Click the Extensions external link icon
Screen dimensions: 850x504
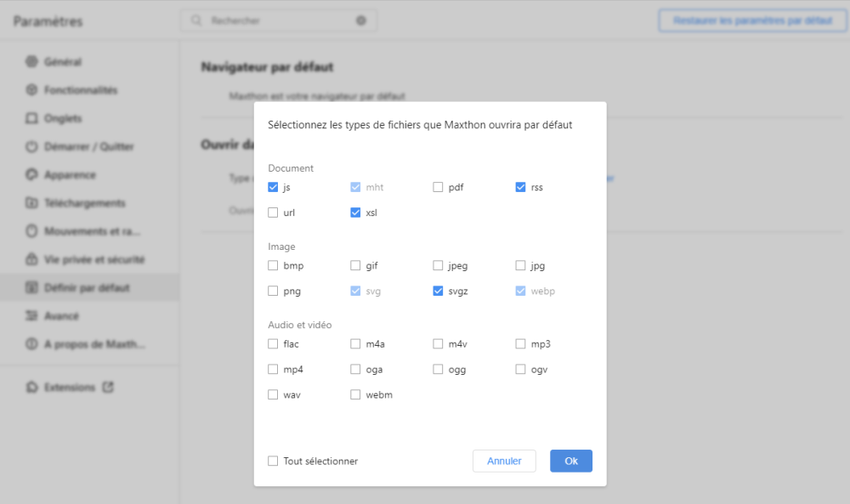pos(108,387)
